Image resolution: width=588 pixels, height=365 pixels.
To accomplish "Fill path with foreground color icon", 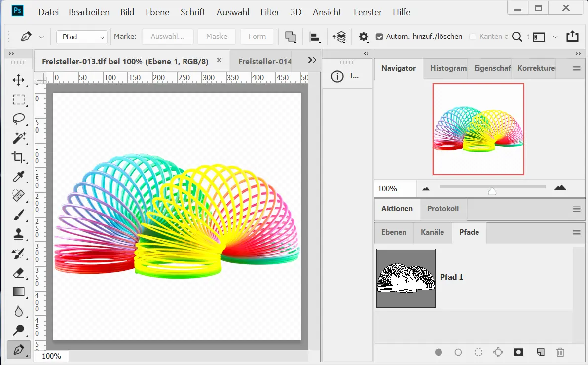I will tap(438, 352).
